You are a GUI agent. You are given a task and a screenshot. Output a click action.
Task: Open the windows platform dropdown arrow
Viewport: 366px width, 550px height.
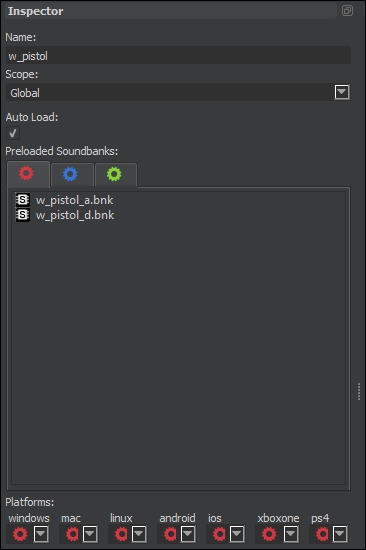(41, 534)
